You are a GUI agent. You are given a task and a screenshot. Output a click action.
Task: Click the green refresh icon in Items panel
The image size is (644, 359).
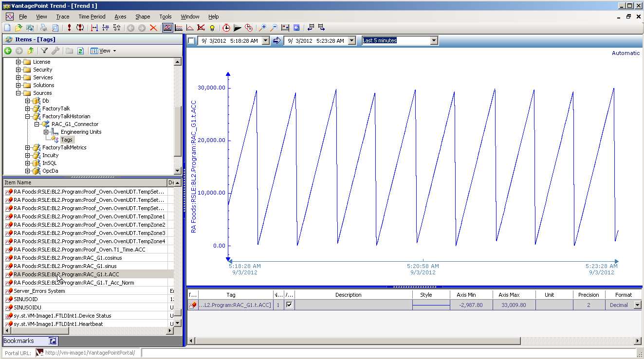click(x=80, y=51)
